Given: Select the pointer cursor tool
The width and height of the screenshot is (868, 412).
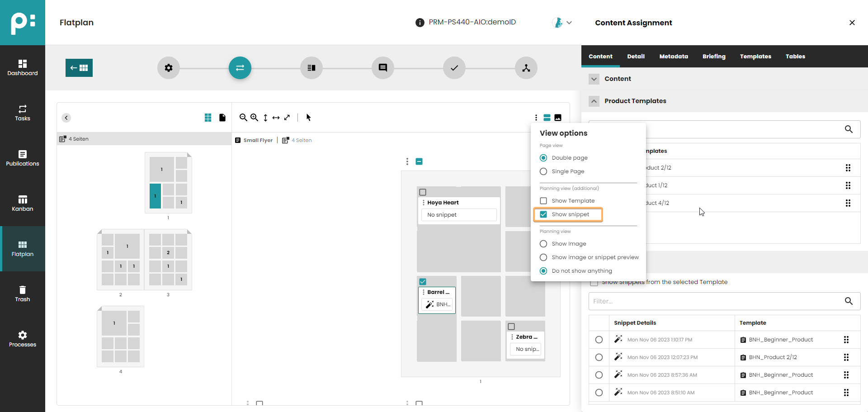Looking at the screenshot, I should click(x=309, y=118).
